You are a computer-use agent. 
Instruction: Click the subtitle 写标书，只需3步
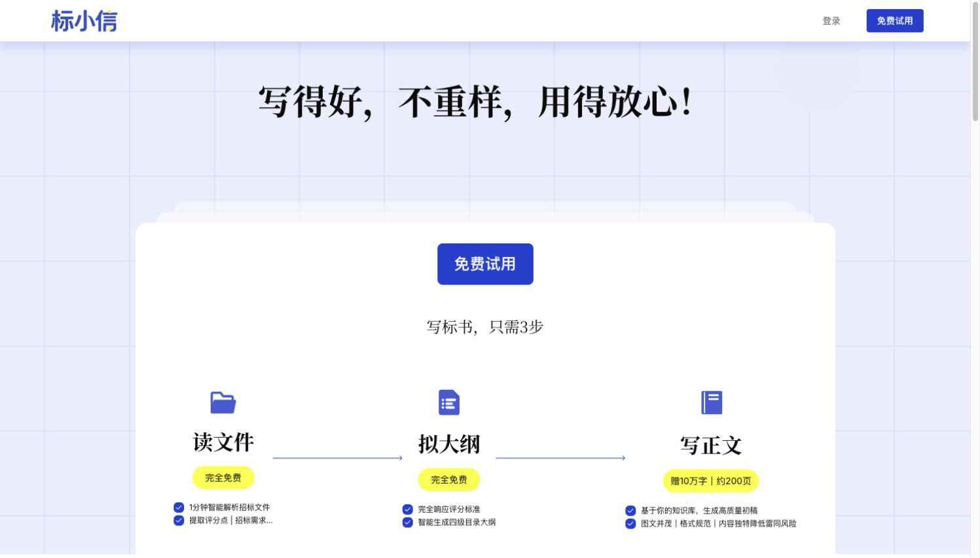point(485,327)
